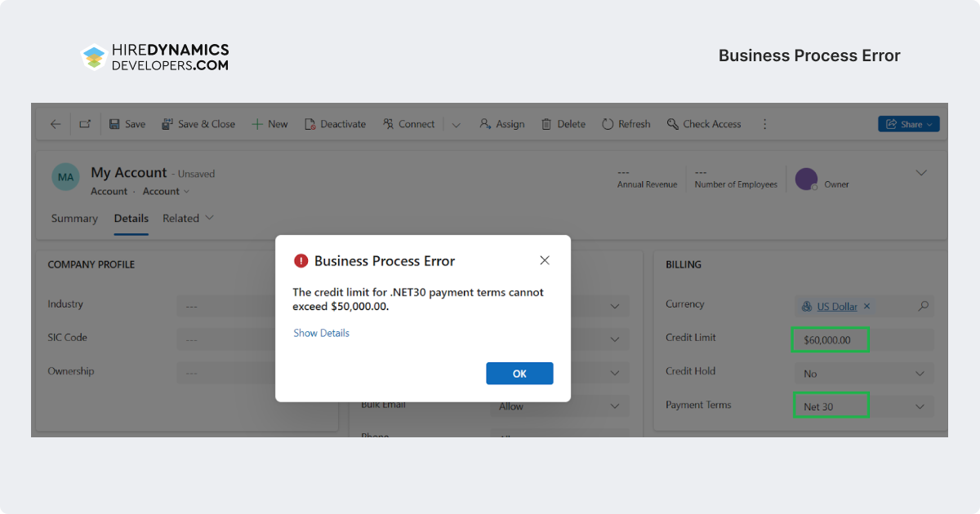Click the Share button
The width and height of the screenshot is (980, 514).
pyautogui.click(x=909, y=124)
